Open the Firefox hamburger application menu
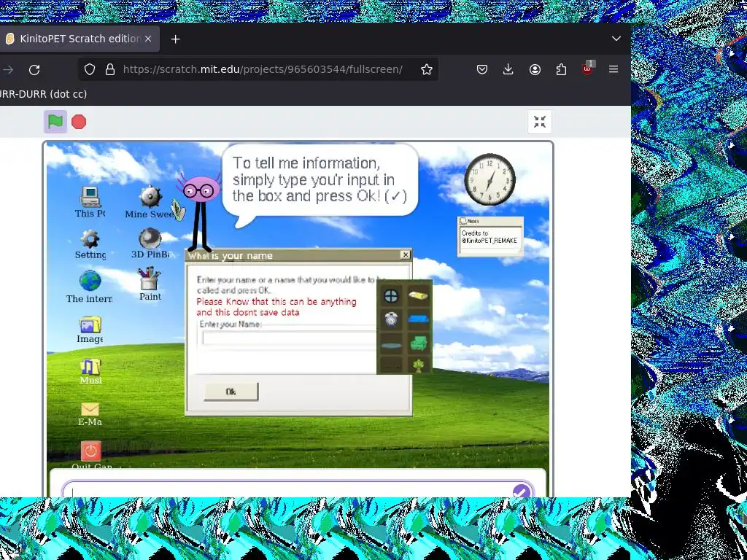This screenshot has width=747, height=560. [x=614, y=69]
